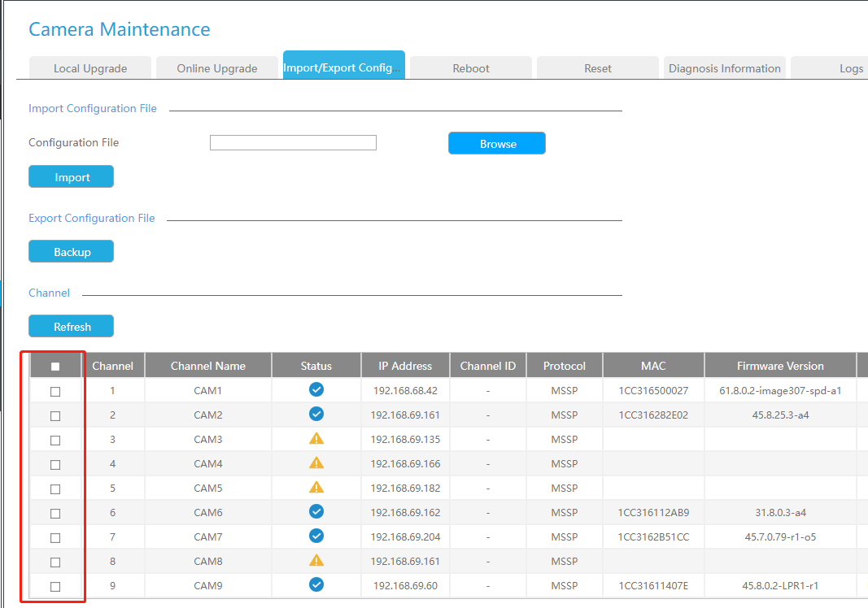
Task: Click the Import button
Action: tap(72, 176)
